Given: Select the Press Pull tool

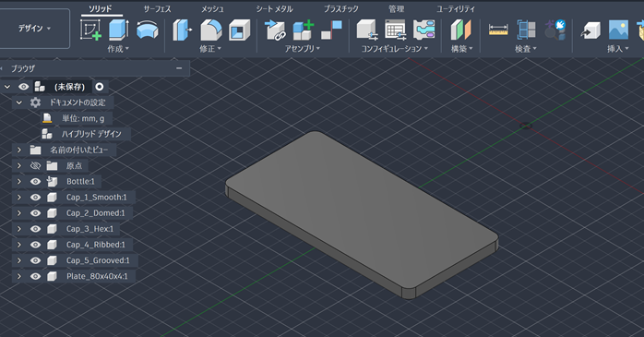Looking at the screenshot, I should coord(183,30).
